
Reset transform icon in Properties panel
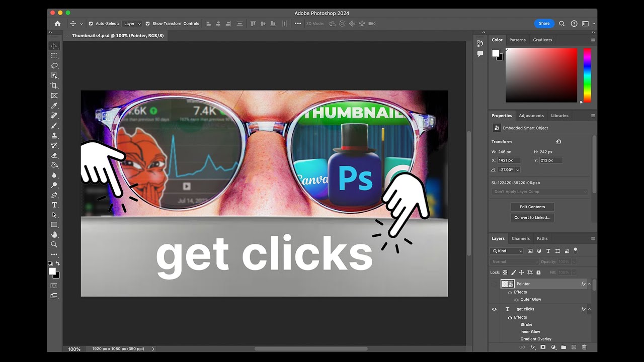(558, 142)
